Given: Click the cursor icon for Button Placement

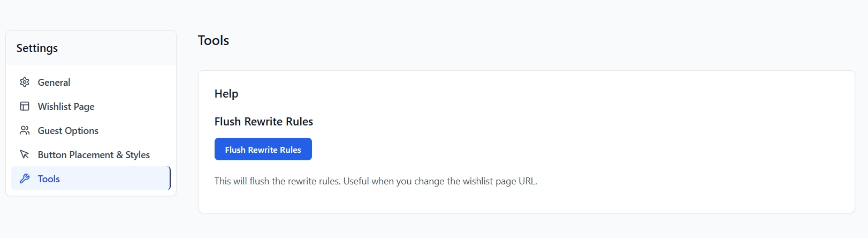Looking at the screenshot, I should [x=25, y=154].
